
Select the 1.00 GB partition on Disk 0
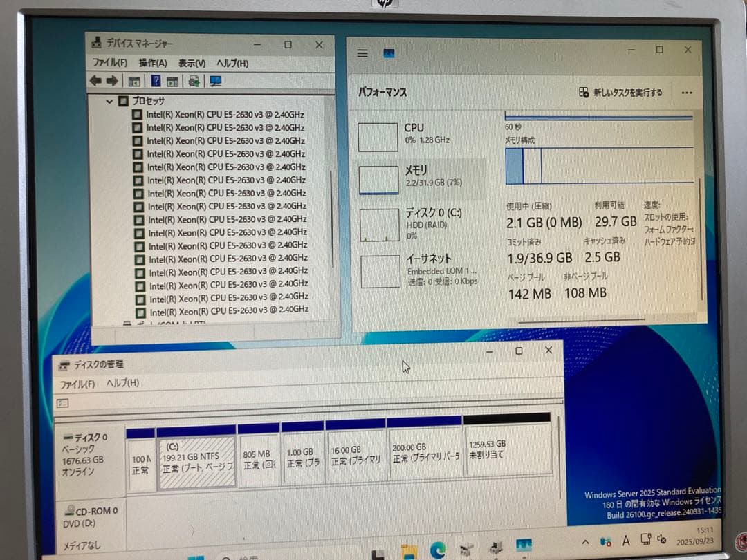303,457
